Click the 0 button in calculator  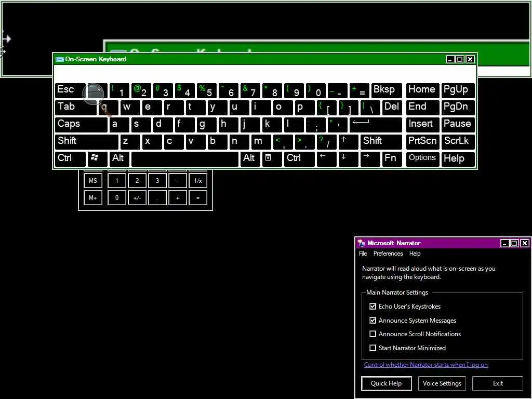click(x=117, y=197)
